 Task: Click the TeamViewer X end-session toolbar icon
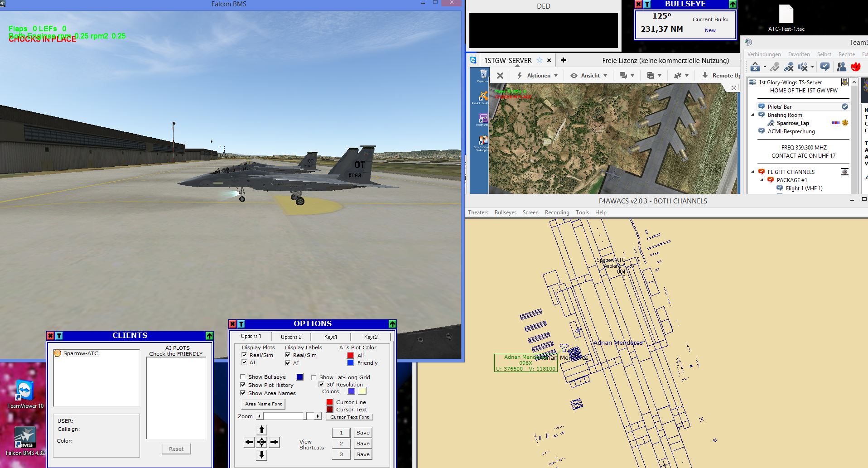click(500, 76)
